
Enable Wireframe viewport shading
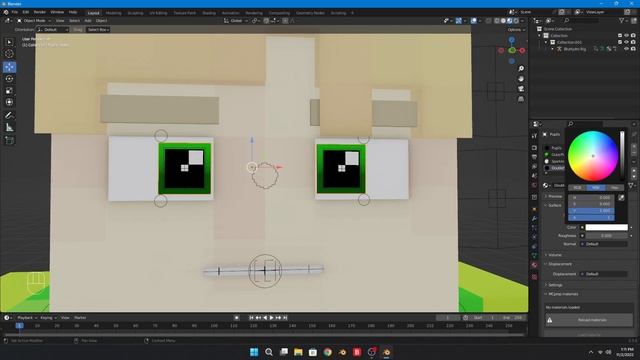pos(497,20)
